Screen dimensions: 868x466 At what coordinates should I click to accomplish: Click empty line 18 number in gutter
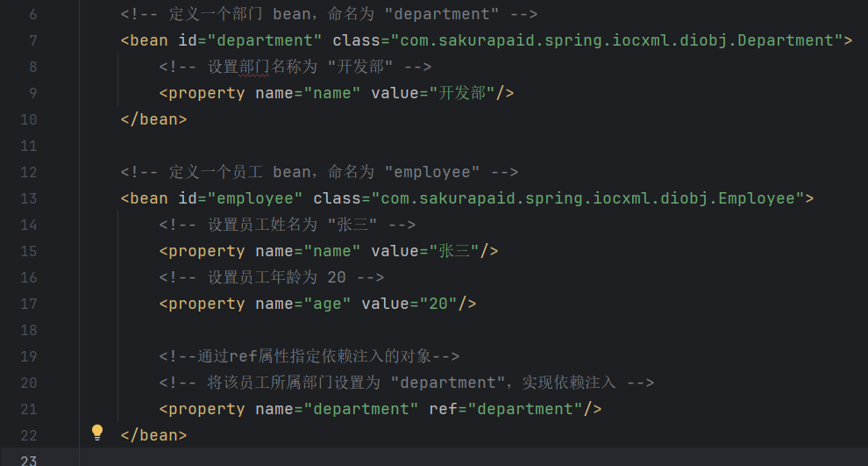click(x=29, y=330)
